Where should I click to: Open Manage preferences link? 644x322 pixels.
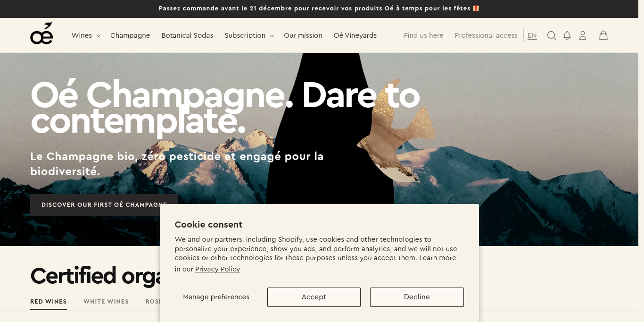tap(216, 297)
